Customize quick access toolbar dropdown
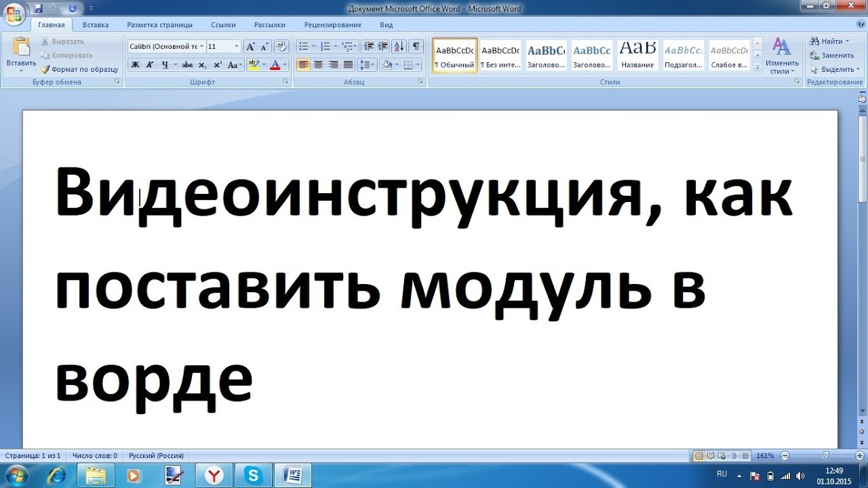868x488 pixels. (x=92, y=8)
